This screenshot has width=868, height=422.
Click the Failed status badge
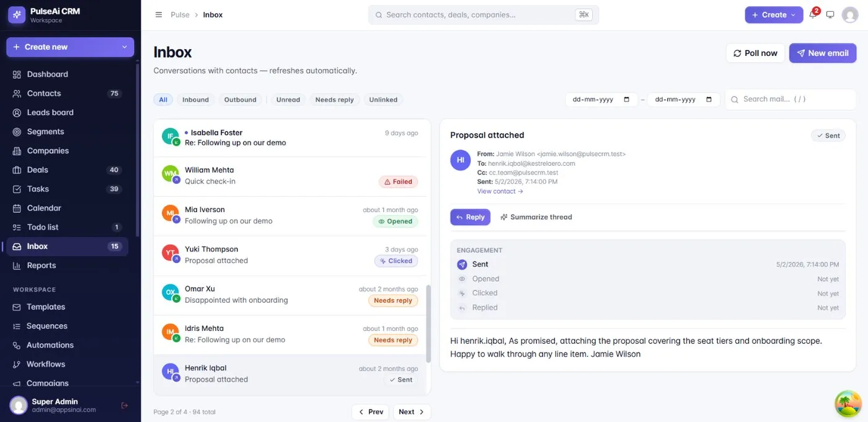398,182
